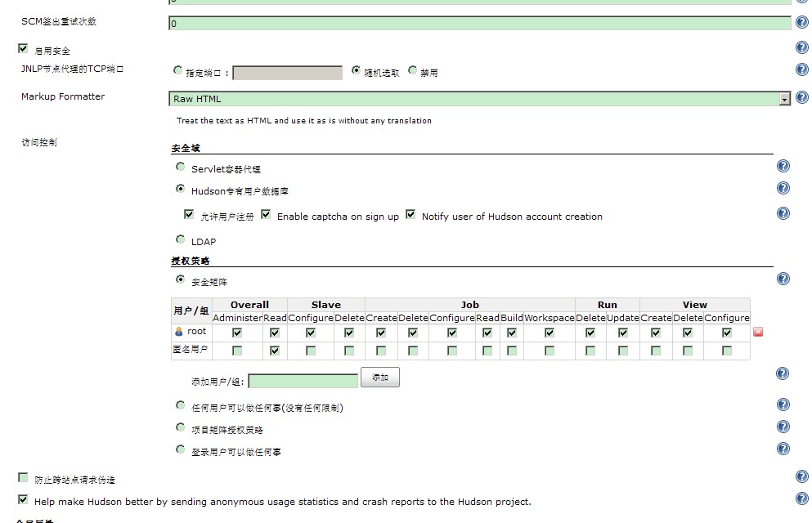Enable 防止跨站点请求伪造 checkbox
Image resolution: width=812 pixels, height=523 pixels.
click(23, 477)
